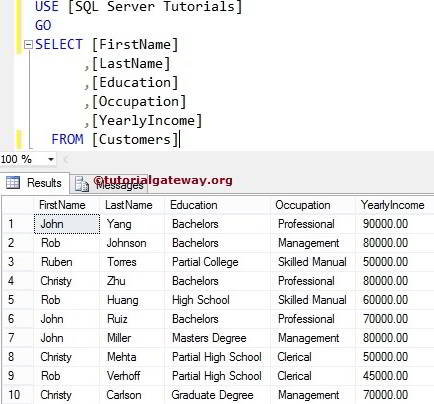
Task: Select the Occupation column header
Action: pos(313,205)
